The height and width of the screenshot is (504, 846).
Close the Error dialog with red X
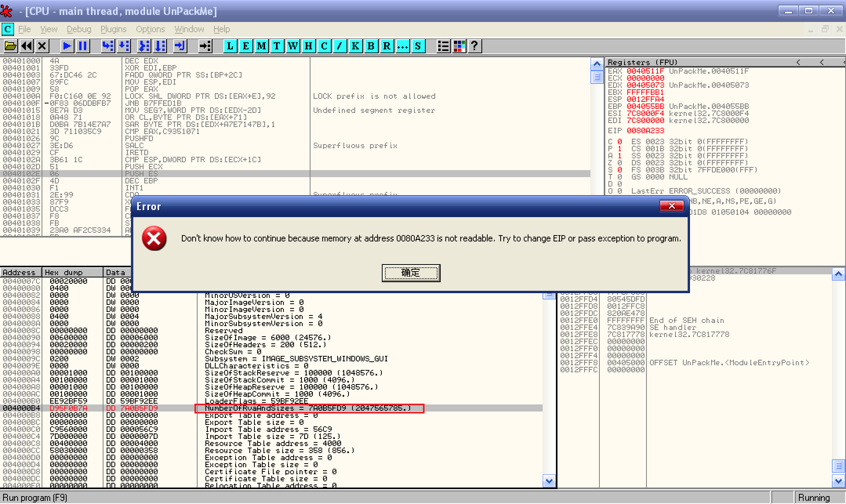[x=672, y=206]
